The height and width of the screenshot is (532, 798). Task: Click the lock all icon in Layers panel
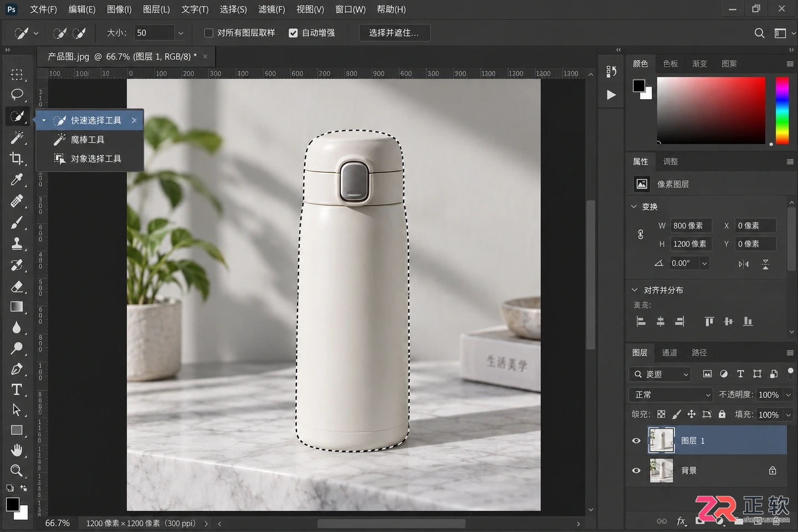pyautogui.click(x=722, y=414)
